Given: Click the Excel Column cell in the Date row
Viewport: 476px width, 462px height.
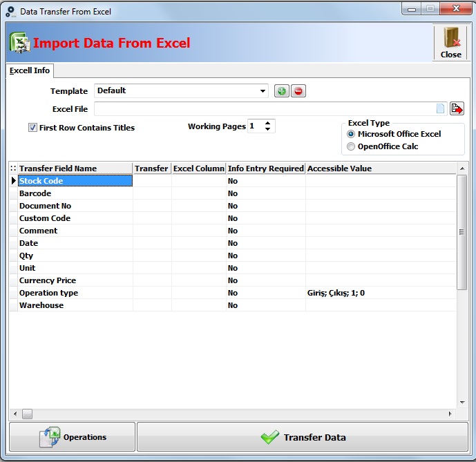Looking at the screenshot, I should 199,243.
